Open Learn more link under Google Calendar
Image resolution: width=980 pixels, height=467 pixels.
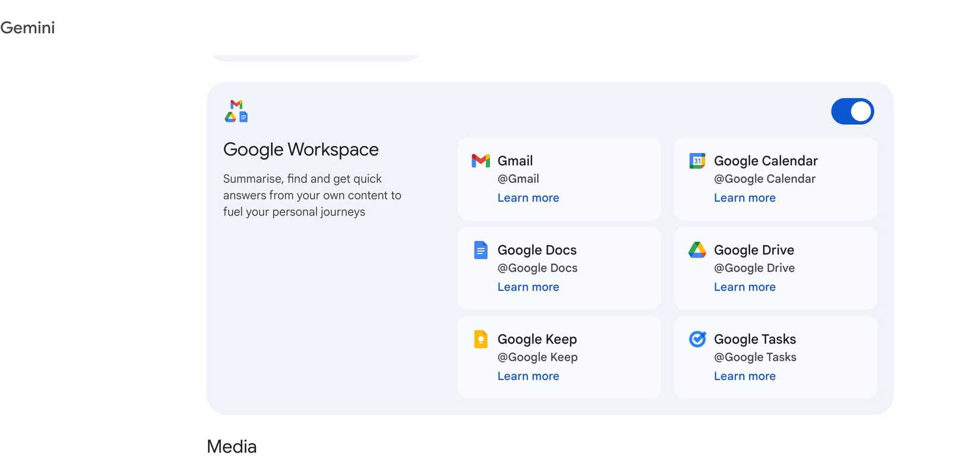(x=745, y=198)
